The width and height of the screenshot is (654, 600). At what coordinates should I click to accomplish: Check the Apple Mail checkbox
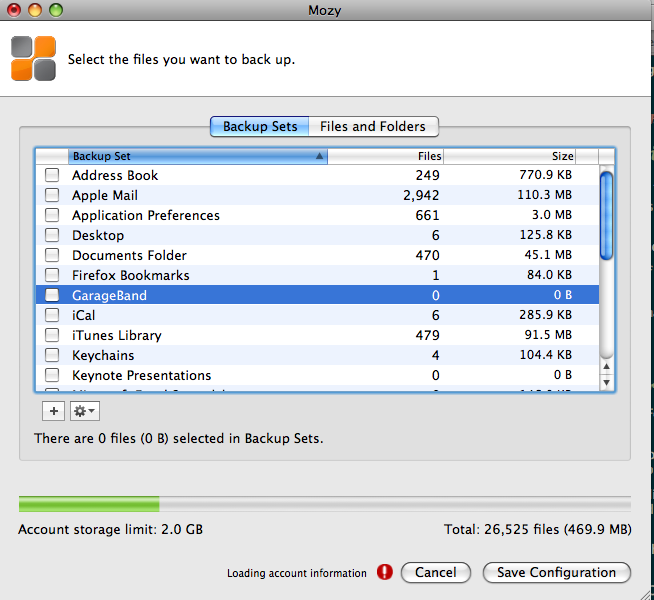52,195
